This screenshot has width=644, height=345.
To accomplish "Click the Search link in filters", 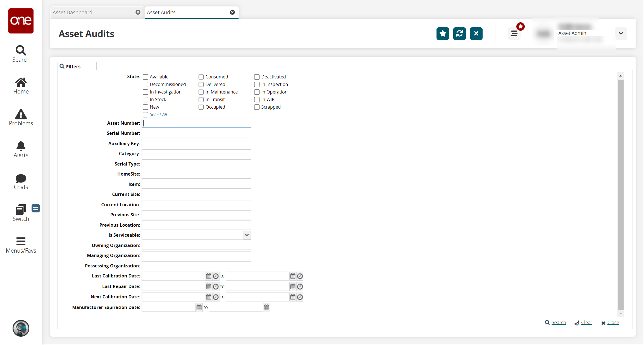I will pos(559,323).
